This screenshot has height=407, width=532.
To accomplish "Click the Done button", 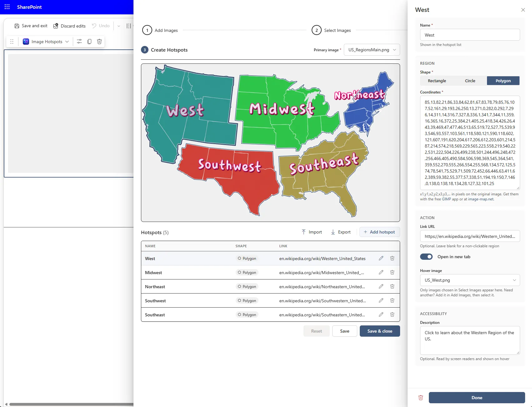I will (x=477, y=398).
